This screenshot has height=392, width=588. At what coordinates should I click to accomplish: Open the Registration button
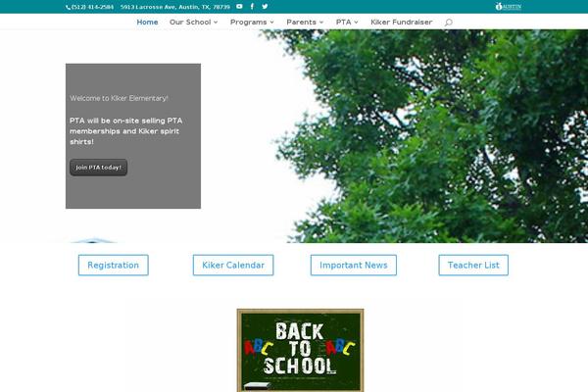click(x=114, y=266)
